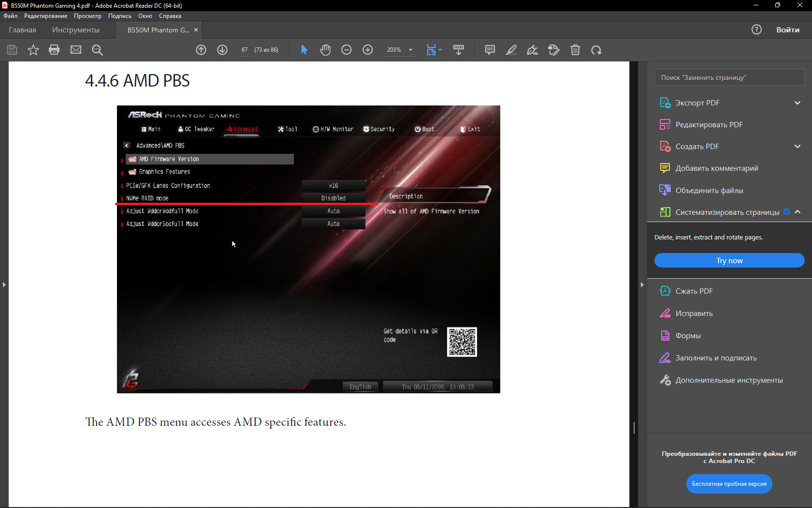Send file by email envelope icon
The height and width of the screenshot is (508, 812).
76,50
